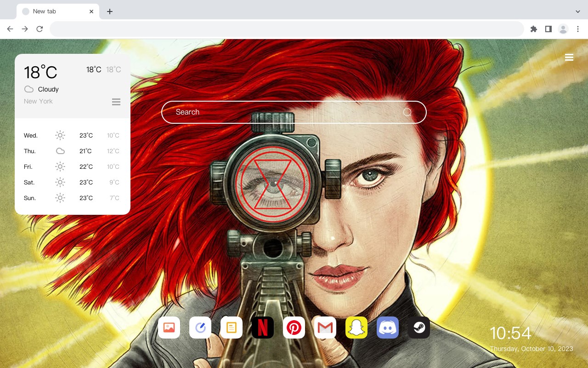Screen dimensions: 588x368
Task: Click the Thursday, October 10, 2023 date
Action: click(531, 349)
